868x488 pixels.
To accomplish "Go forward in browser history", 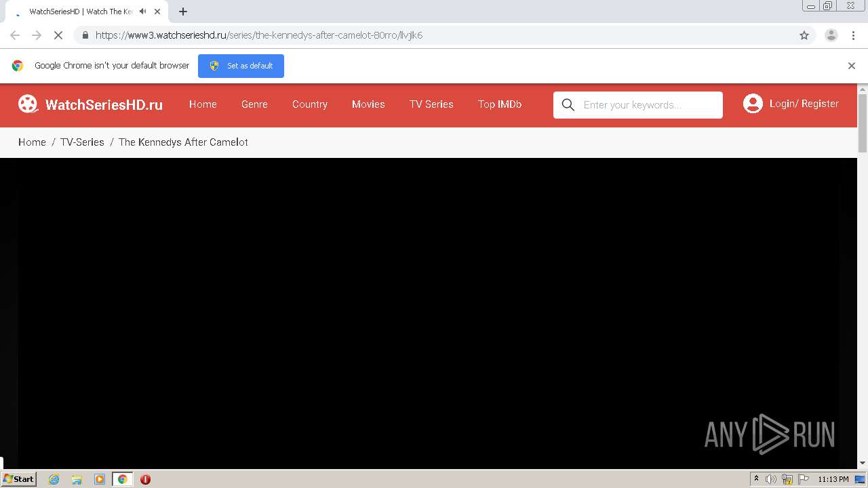I will pyautogui.click(x=37, y=35).
